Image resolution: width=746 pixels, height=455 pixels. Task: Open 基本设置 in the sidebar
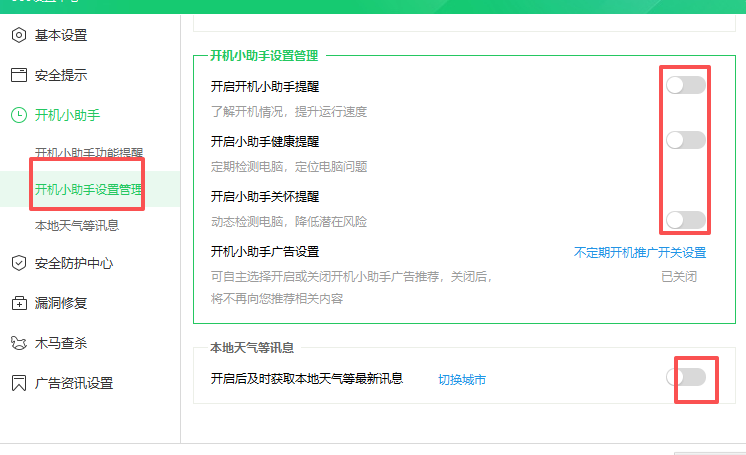(61, 35)
